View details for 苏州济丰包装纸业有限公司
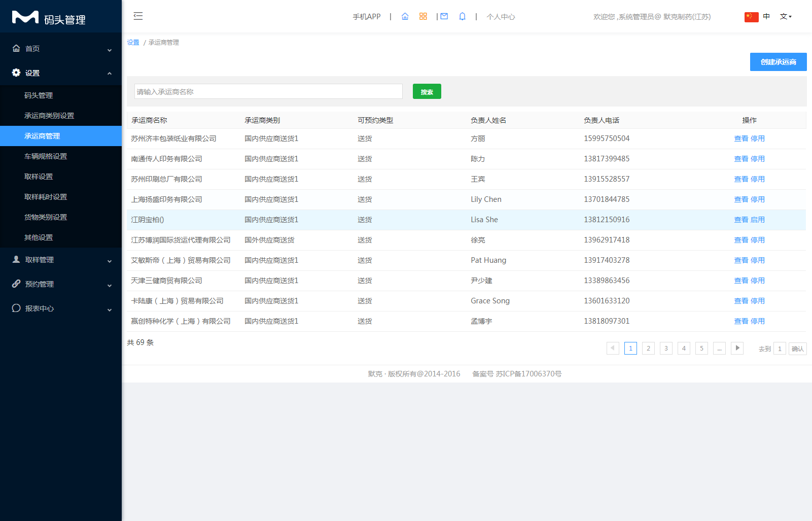Screen dimensions: 812x521 741,138
